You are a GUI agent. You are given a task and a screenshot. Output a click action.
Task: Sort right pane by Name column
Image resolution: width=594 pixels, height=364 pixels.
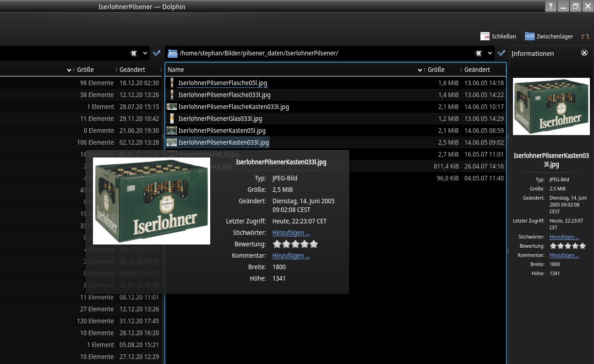pos(176,70)
